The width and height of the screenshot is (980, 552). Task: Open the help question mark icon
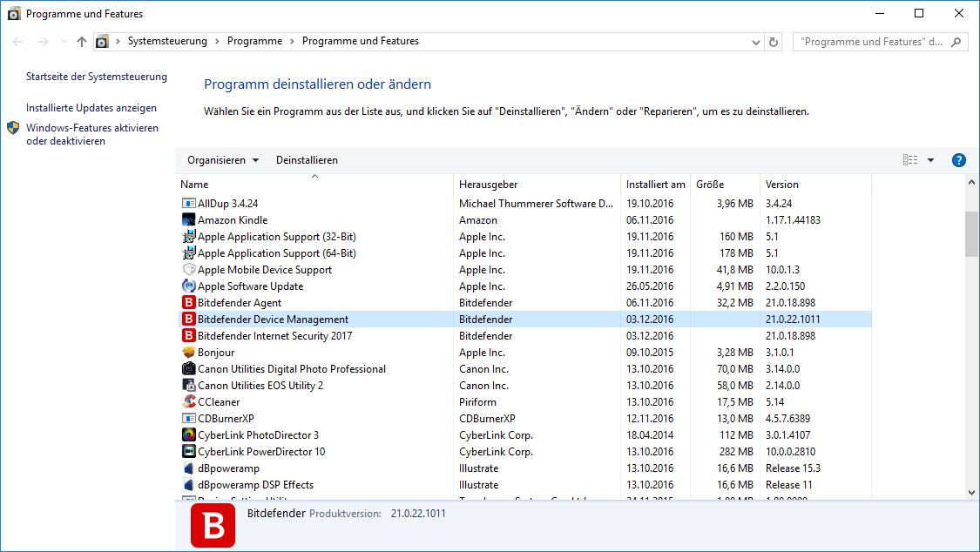coord(958,160)
